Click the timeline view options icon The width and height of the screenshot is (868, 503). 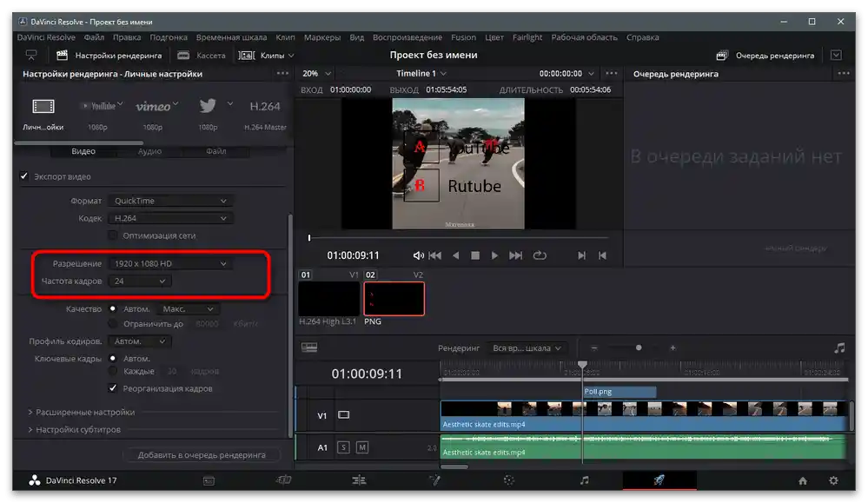click(309, 347)
